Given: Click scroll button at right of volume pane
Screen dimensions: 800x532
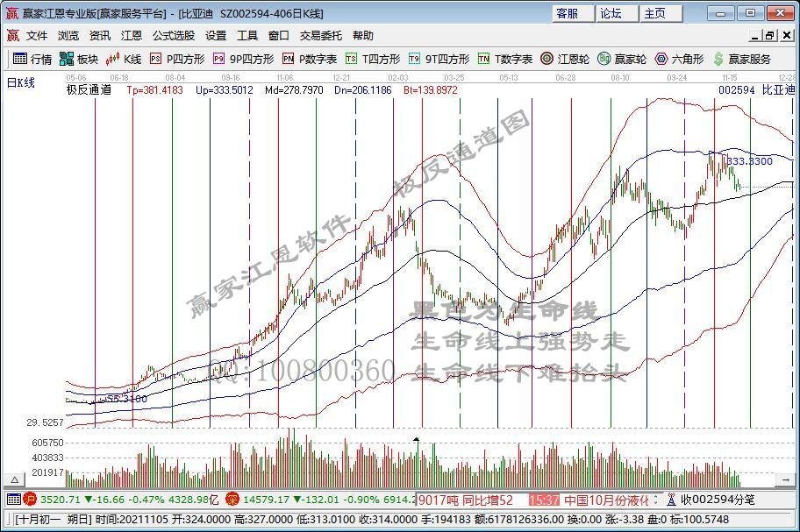Looking at the screenshot, I should (x=785, y=479).
